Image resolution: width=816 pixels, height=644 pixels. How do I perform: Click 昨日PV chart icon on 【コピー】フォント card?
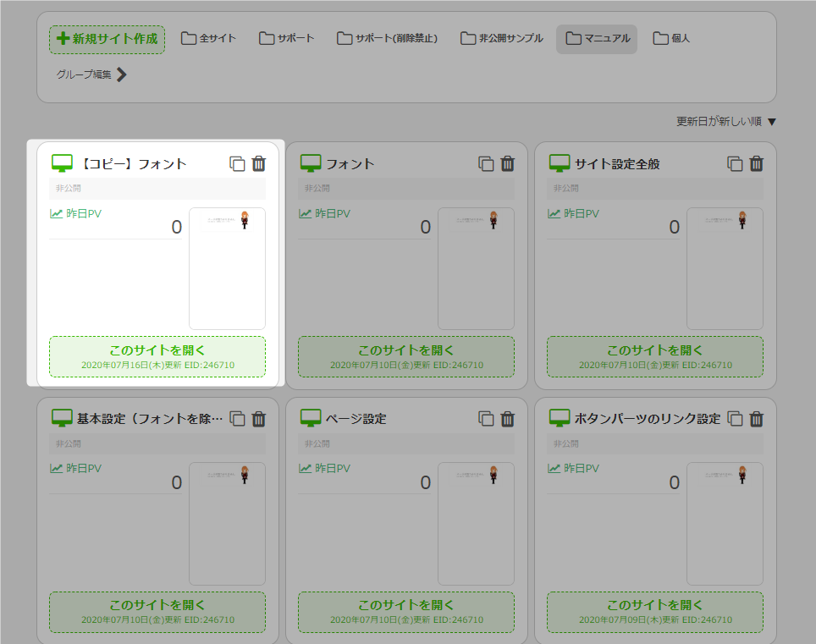(x=56, y=213)
